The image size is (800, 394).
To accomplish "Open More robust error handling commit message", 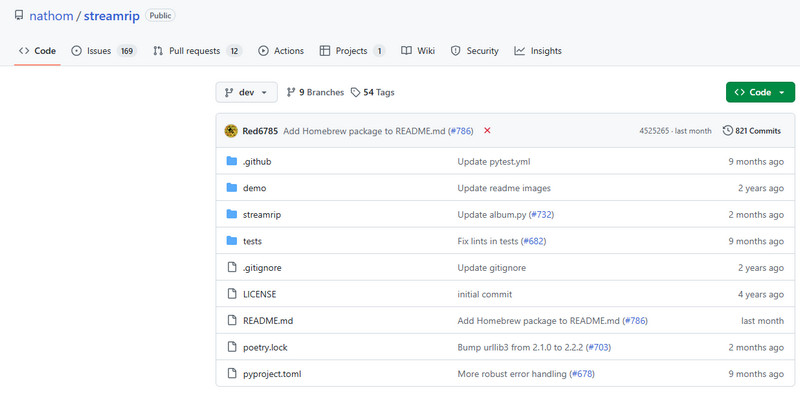I will [512, 374].
